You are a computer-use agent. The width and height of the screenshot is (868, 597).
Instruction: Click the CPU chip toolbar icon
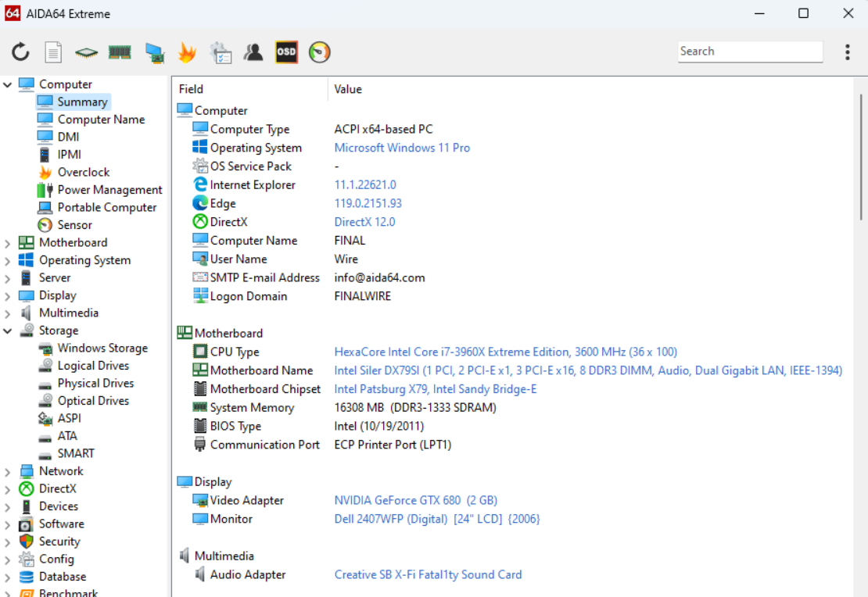pos(86,52)
